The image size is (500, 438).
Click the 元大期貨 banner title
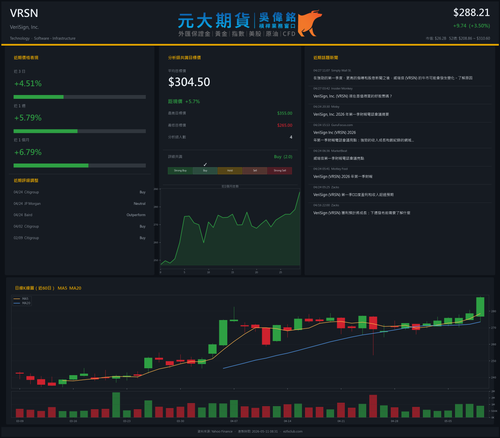coord(214,21)
